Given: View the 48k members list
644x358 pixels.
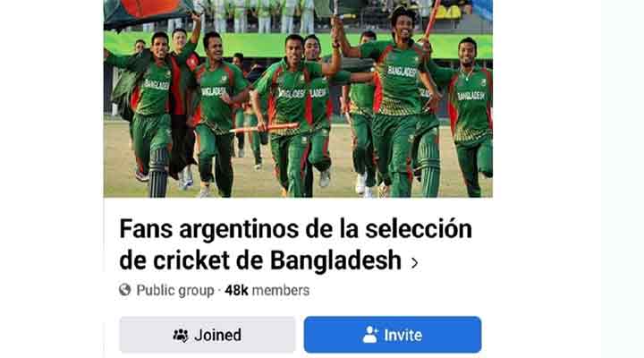Looking at the screenshot, I should coord(267,290).
